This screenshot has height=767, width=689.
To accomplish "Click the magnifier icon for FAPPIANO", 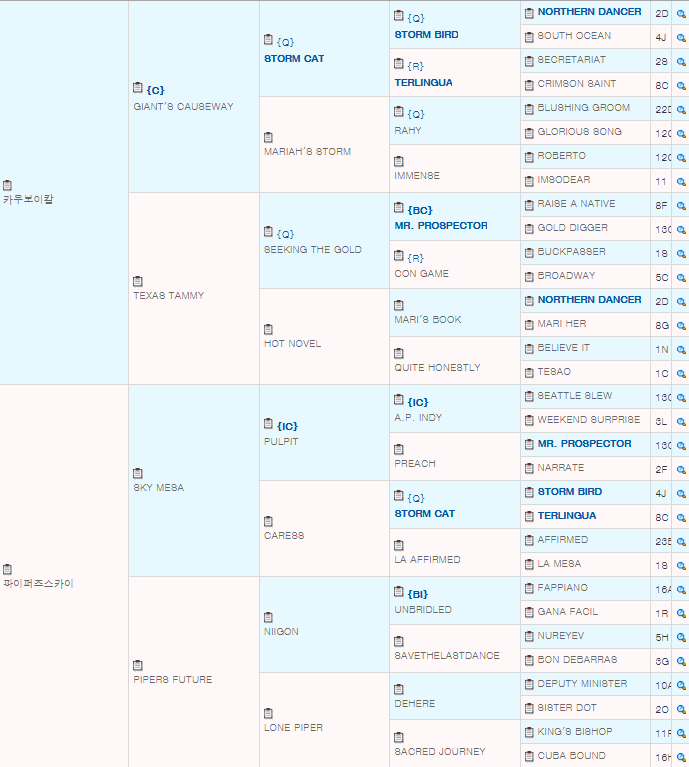I will (x=681, y=589).
